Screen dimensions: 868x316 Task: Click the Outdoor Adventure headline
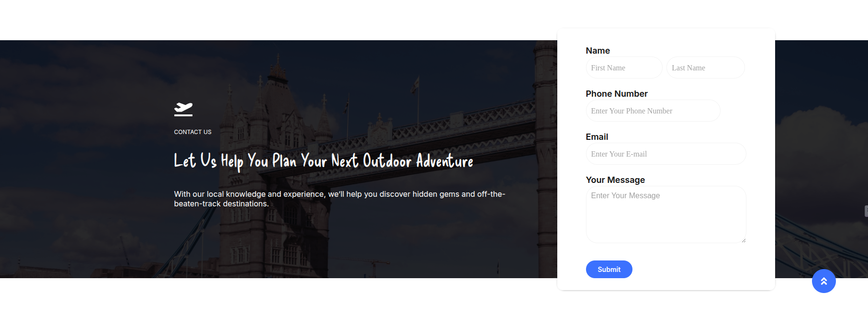pyautogui.click(x=323, y=161)
